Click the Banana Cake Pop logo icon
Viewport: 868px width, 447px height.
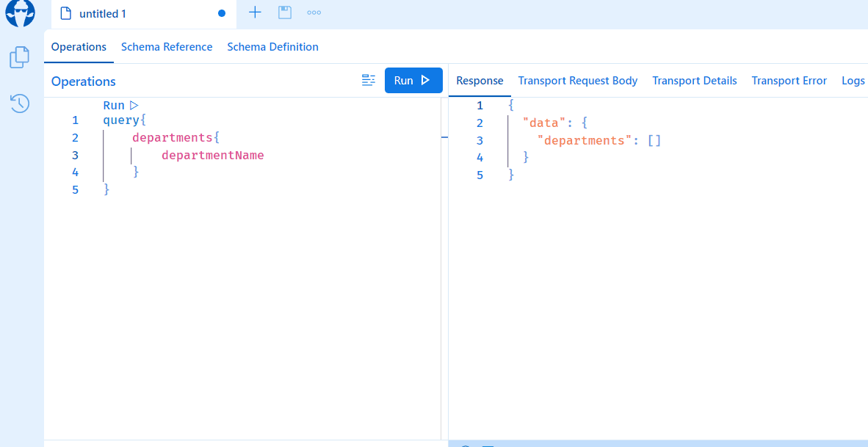[x=20, y=13]
